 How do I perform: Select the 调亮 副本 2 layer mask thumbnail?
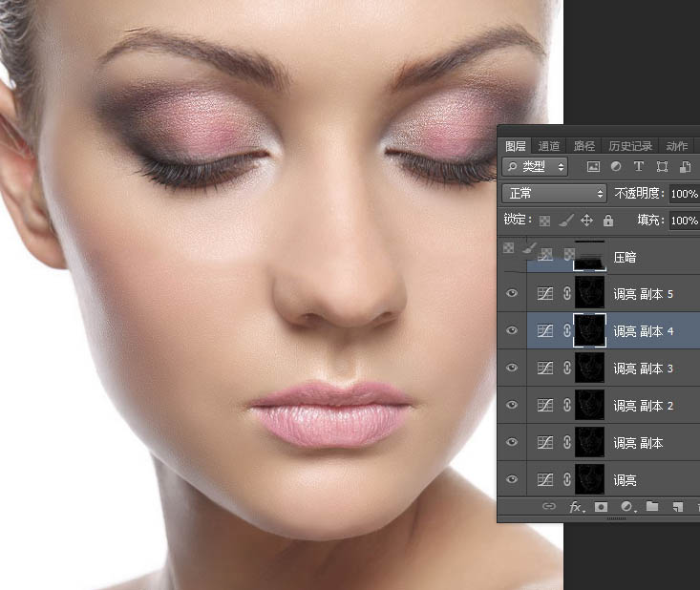[589, 406]
